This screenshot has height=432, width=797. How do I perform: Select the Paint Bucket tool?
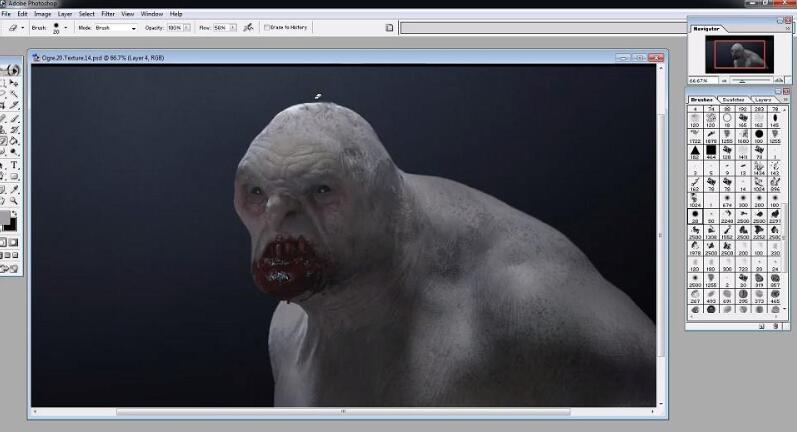pyautogui.click(x=14, y=141)
